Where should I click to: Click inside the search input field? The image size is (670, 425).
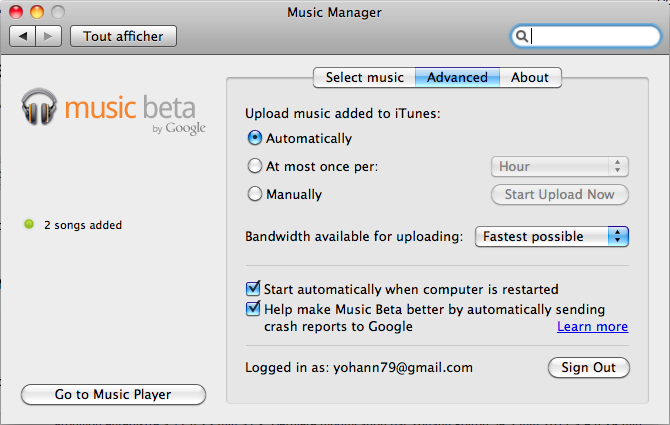click(x=590, y=36)
